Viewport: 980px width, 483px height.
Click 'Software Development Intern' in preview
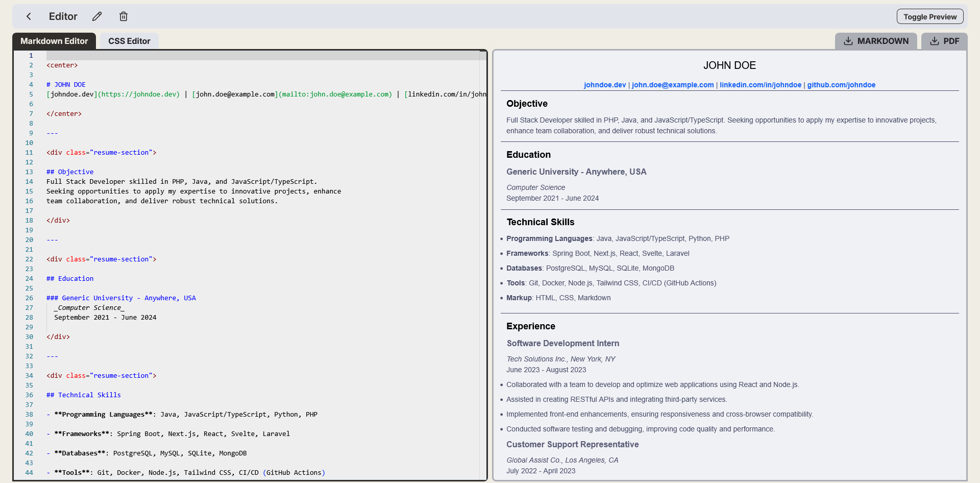563,344
